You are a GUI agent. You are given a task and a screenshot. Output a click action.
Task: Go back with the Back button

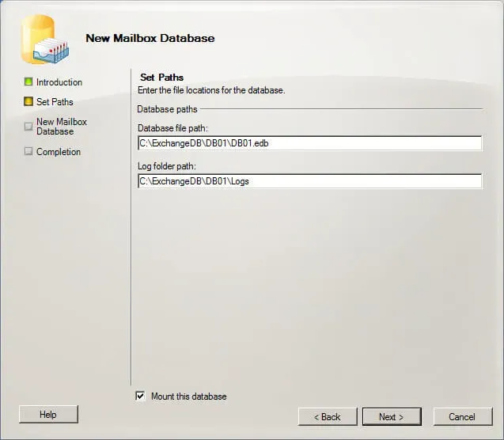328,416
